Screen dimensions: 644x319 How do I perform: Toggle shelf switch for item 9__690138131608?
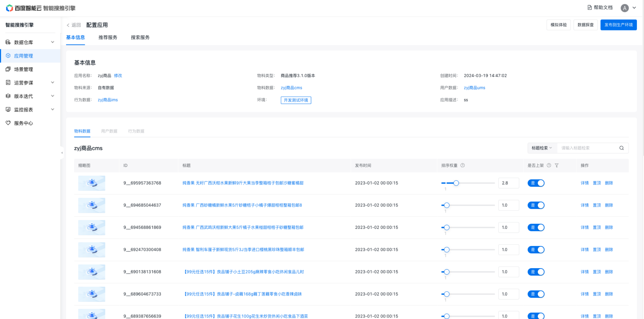coord(536,272)
